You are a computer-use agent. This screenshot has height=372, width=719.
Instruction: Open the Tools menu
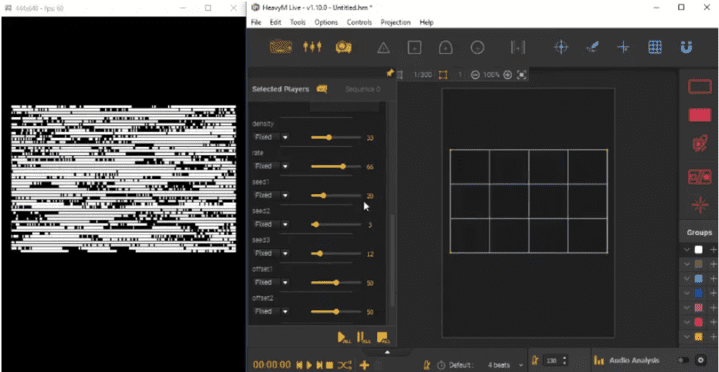coord(298,22)
